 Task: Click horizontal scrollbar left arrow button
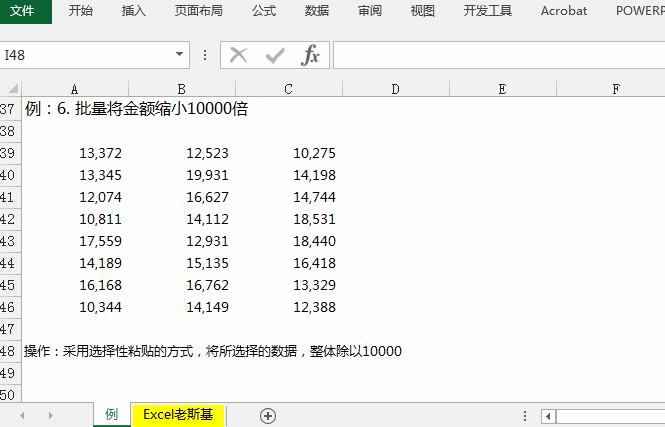548,416
